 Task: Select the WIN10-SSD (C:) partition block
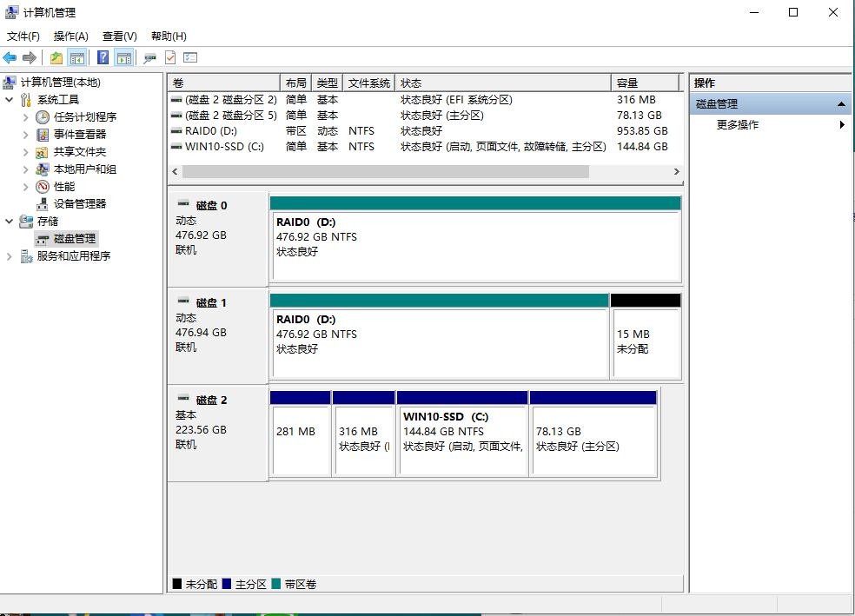pyautogui.click(x=461, y=434)
